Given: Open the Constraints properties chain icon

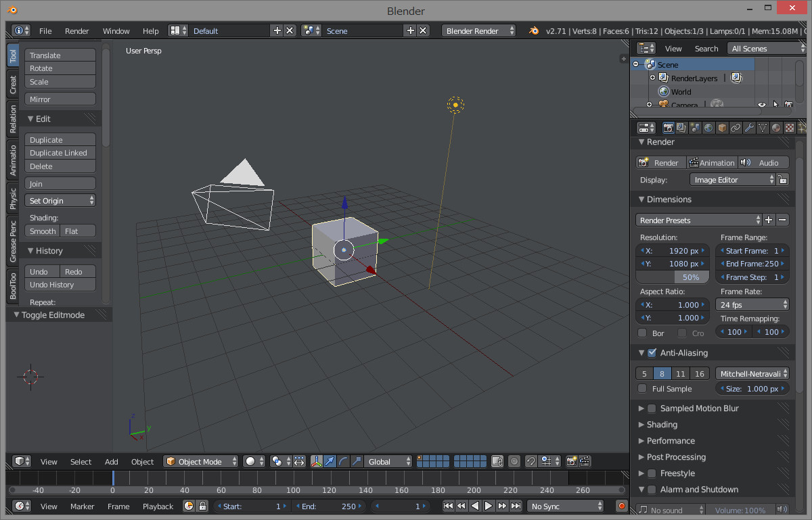Looking at the screenshot, I should coord(736,128).
